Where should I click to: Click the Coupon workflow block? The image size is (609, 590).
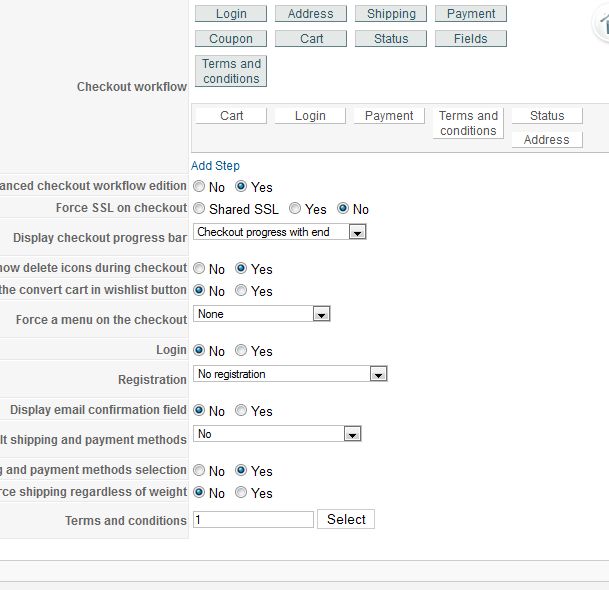231,39
